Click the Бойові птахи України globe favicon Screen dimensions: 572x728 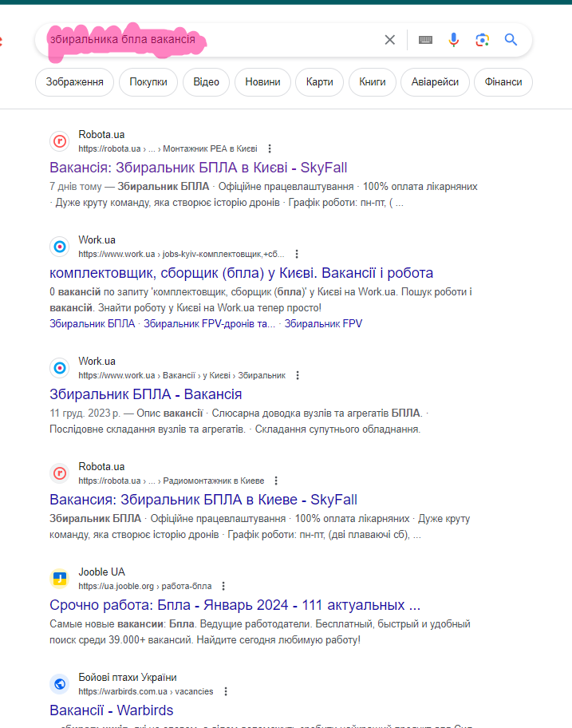(59, 684)
